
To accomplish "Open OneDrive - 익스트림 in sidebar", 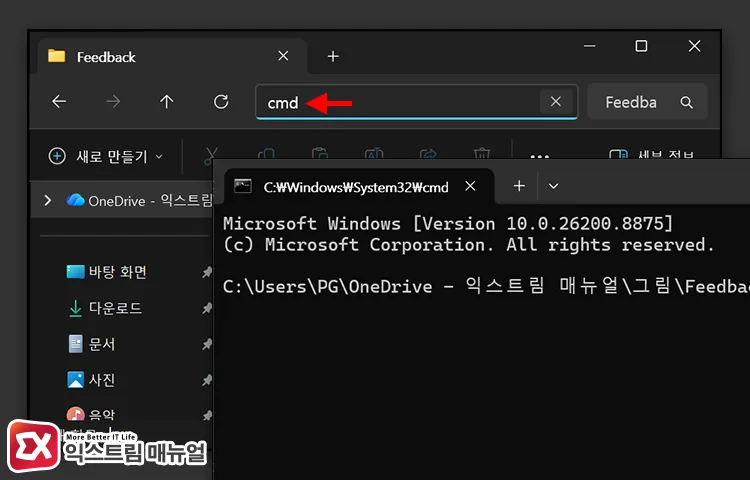I will pyautogui.click(x=139, y=200).
